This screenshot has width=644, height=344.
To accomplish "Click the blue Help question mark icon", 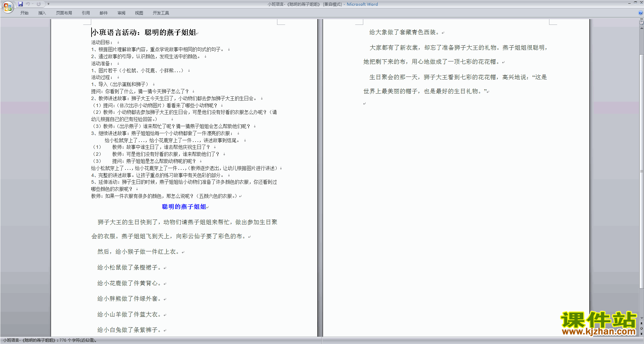I will (x=641, y=13).
